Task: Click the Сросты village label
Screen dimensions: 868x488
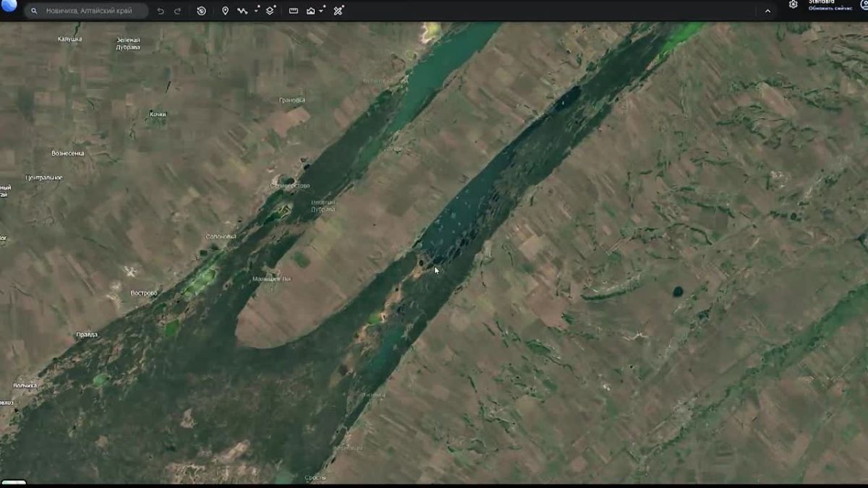Action: coord(315,478)
